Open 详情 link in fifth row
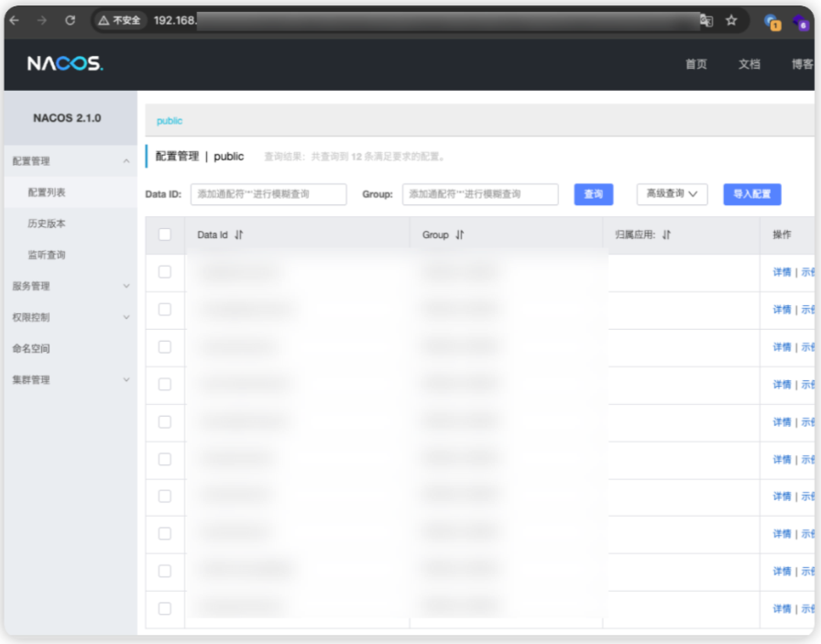This screenshot has height=644, width=821. [x=782, y=422]
